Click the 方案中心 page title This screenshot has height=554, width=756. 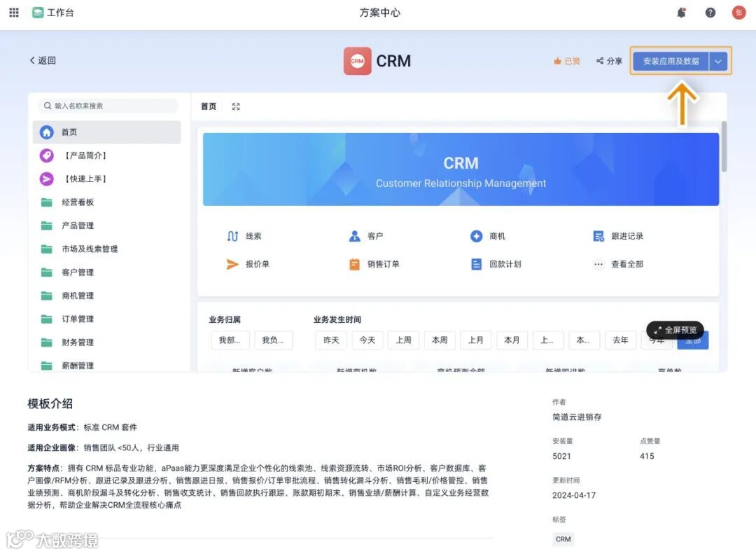[x=380, y=13]
